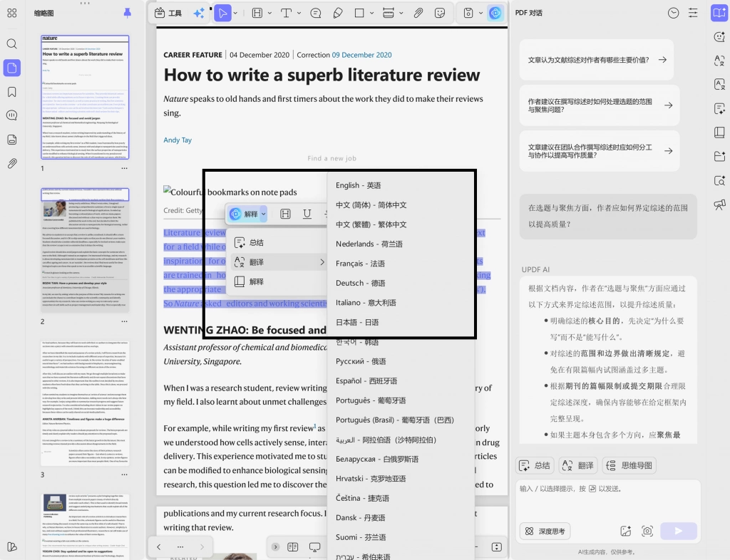Toggle the 深度思考 deep thinking option
This screenshot has width=730, height=560.
point(545,532)
